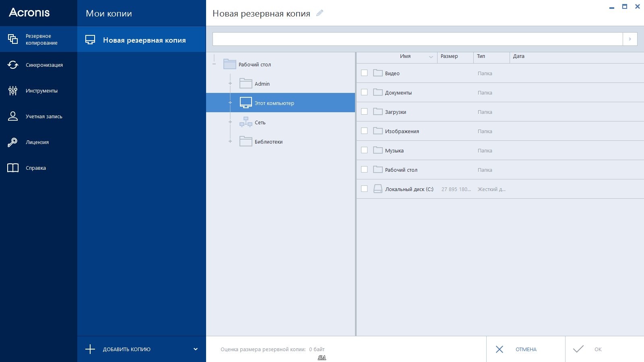644x362 pixels.
Task: Click the Библиотеки folder icon
Action: (246, 141)
